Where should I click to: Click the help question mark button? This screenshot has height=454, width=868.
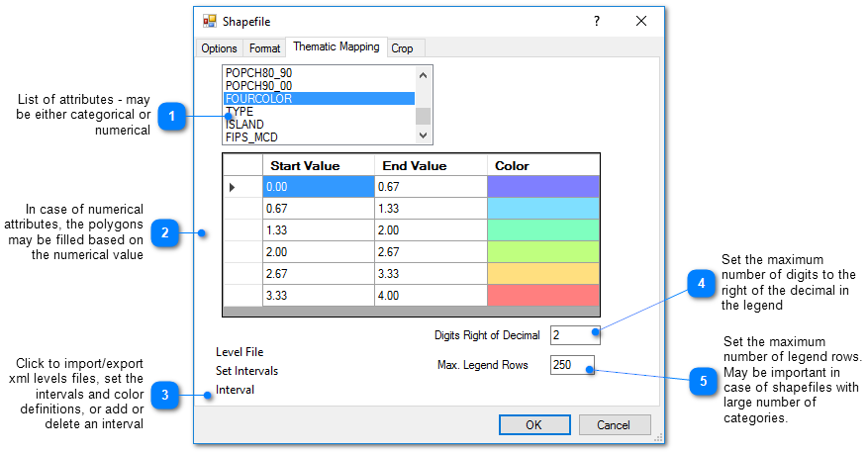596,21
